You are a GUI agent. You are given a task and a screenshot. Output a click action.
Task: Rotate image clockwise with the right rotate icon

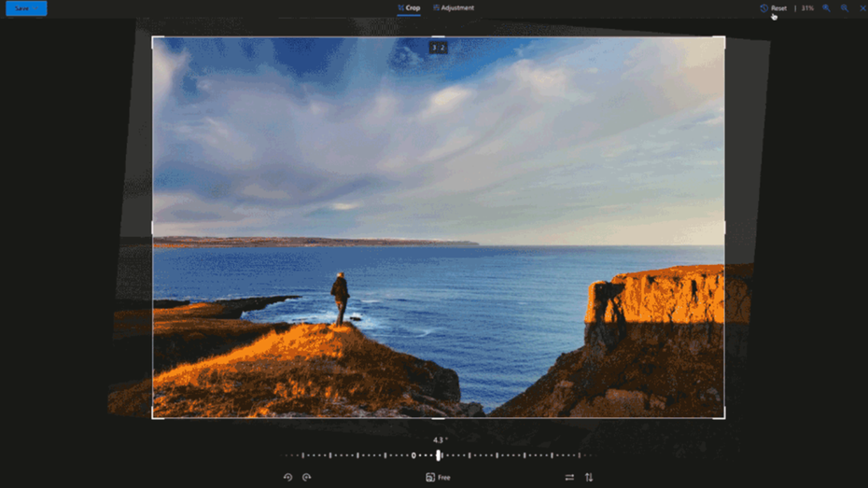[x=306, y=477]
